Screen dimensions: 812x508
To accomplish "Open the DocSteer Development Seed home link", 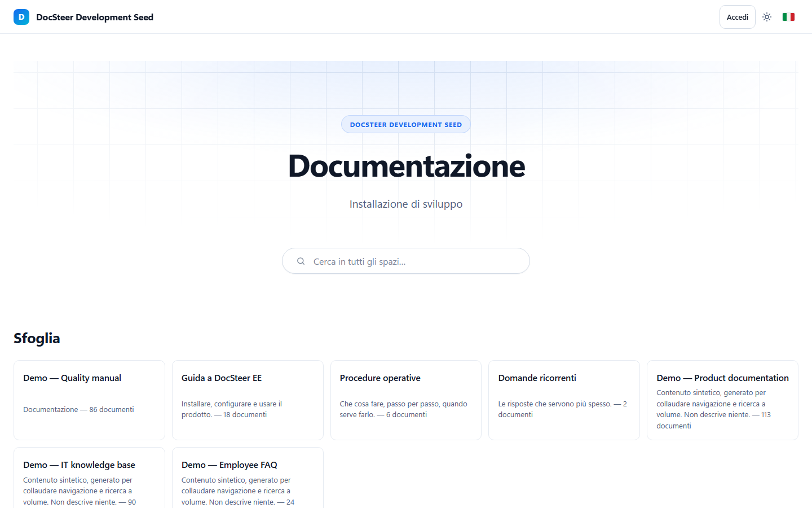I will click(x=83, y=17).
